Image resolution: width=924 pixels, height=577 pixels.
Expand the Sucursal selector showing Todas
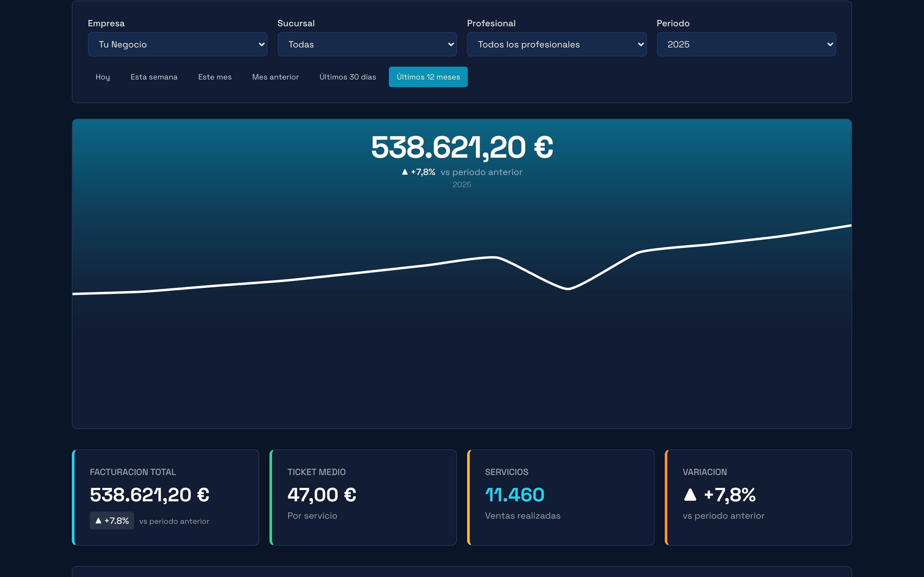tap(366, 44)
